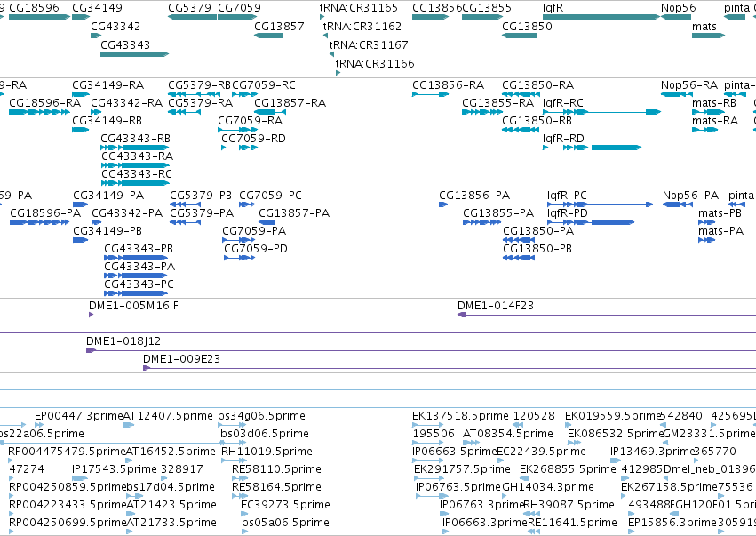This screenshot has width=756, height=536.
Task: Click the DME1-014F23 clone arrow
Action: (x=461, y=315)
